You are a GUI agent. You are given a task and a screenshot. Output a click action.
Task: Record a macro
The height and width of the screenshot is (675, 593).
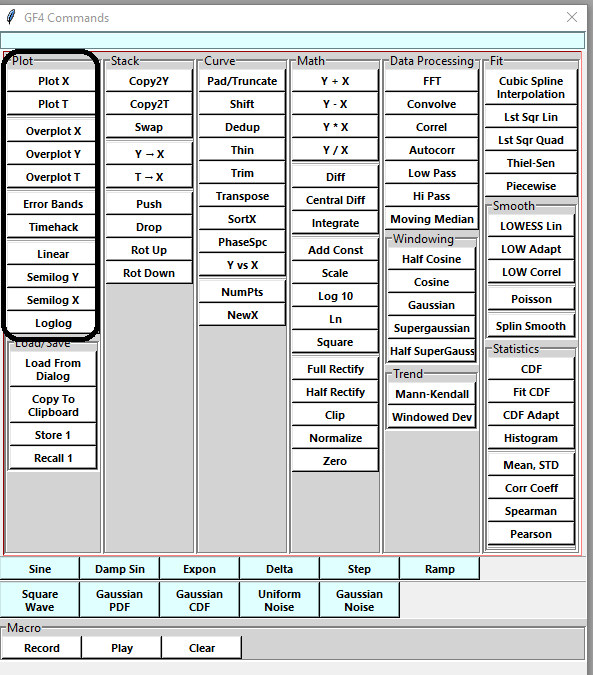point(41,648)
